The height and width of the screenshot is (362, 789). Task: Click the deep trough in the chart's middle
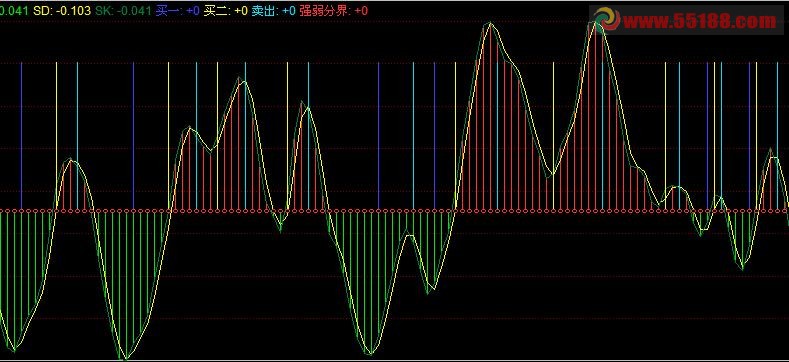(x=370, y=353)
